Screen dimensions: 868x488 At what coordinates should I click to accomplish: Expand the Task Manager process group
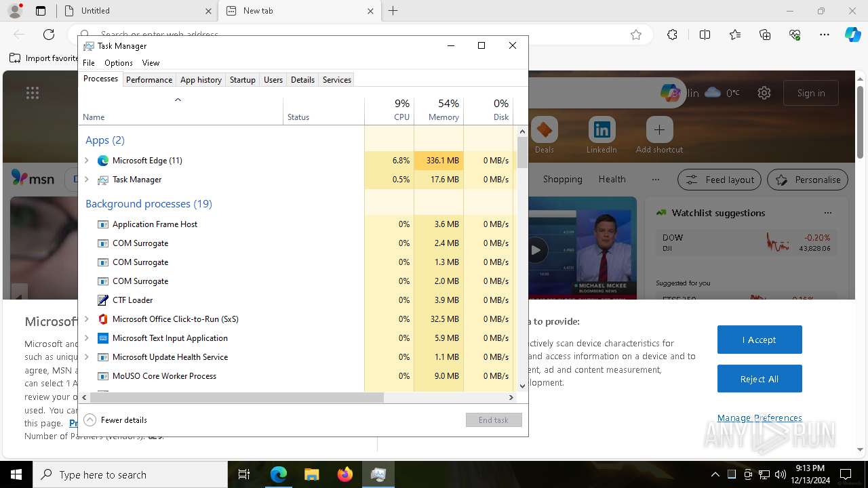[x=86, y=180]
